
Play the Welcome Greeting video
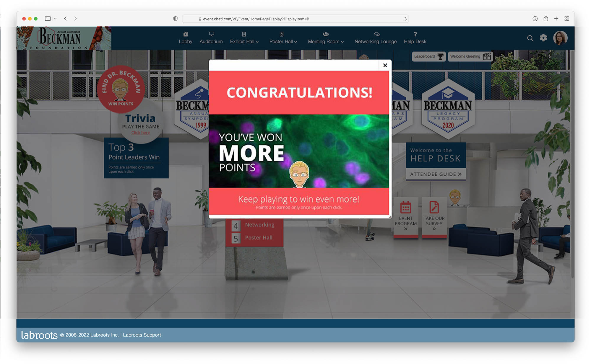pos(470,56)
